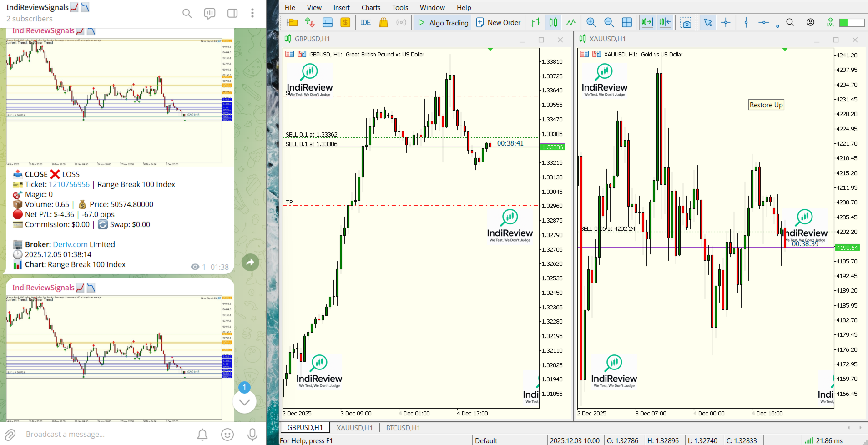This screenshot has width=868, height=445.
Task: Zoom out of the chart
Action: tap(609, 22)
